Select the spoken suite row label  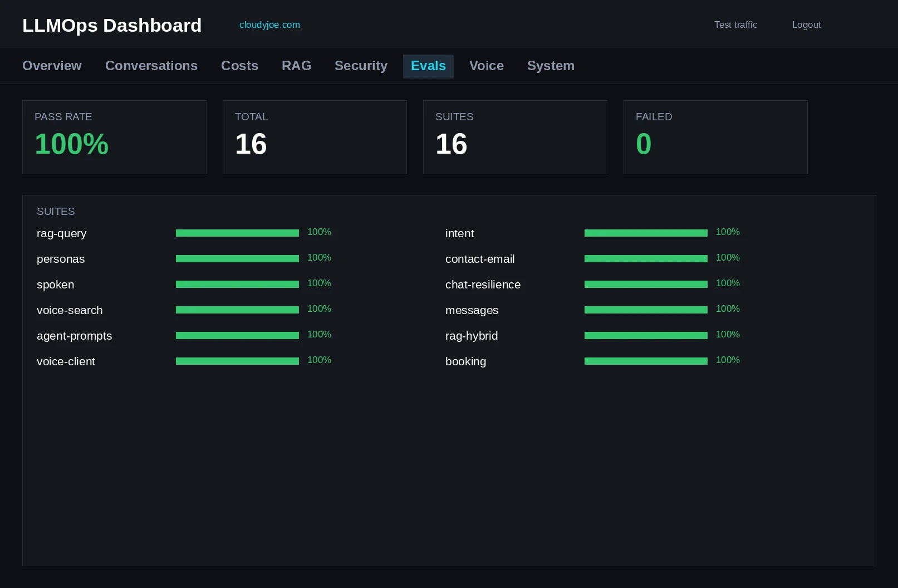(55, 285)
